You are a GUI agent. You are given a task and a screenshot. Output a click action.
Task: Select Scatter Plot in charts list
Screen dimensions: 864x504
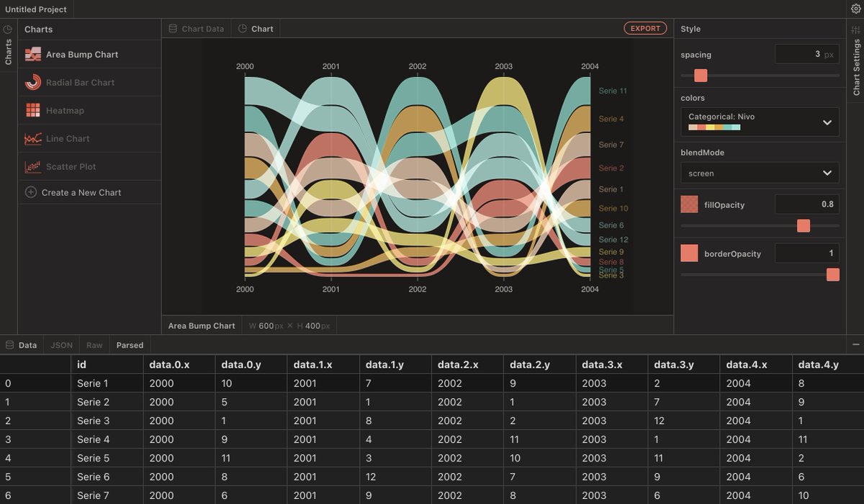89,166
